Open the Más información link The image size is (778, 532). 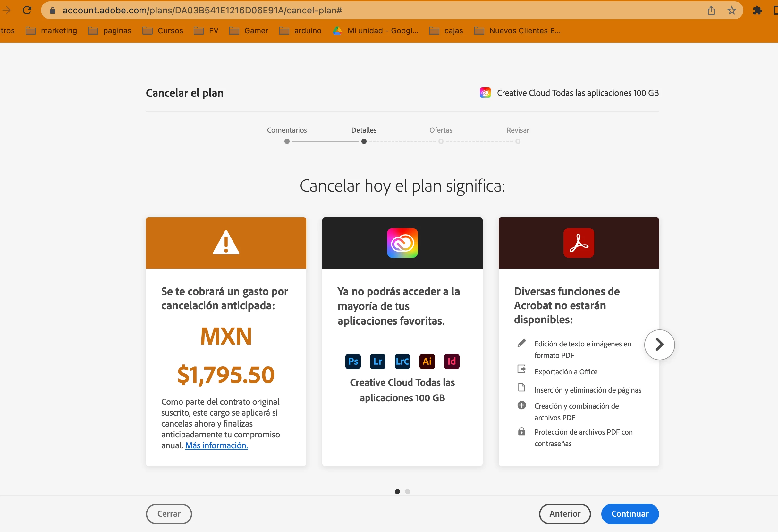216,445
